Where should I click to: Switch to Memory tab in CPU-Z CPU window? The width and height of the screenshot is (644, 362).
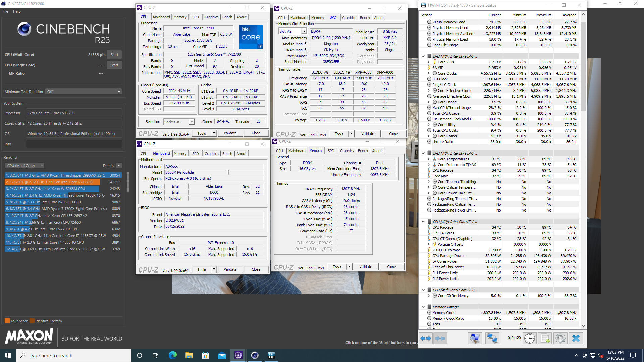coord(180,17)
